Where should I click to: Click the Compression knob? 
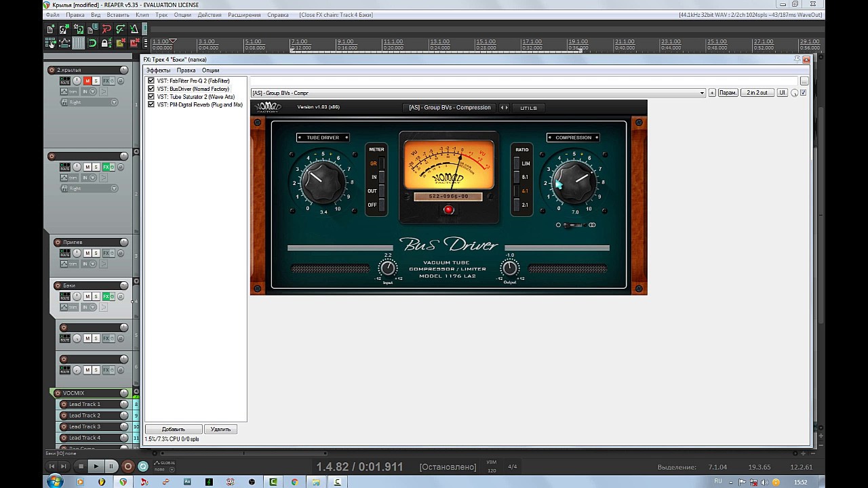click(x=574, y=182)
